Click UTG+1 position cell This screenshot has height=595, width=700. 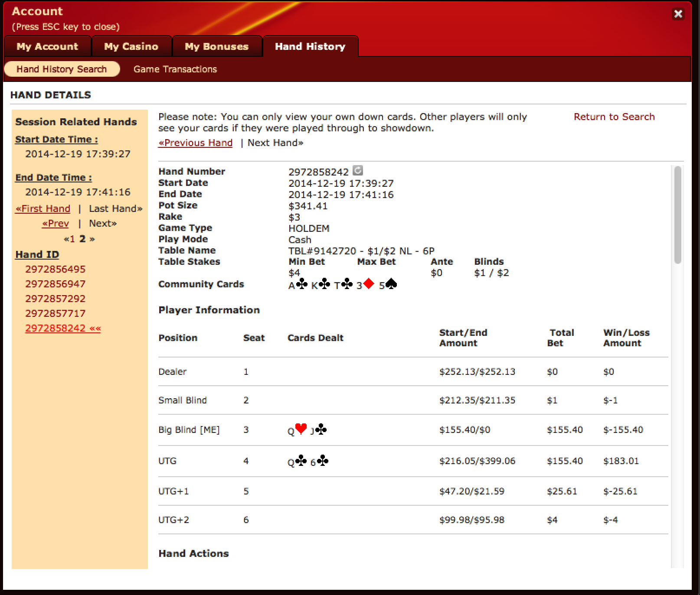click(x=173, y=491)
